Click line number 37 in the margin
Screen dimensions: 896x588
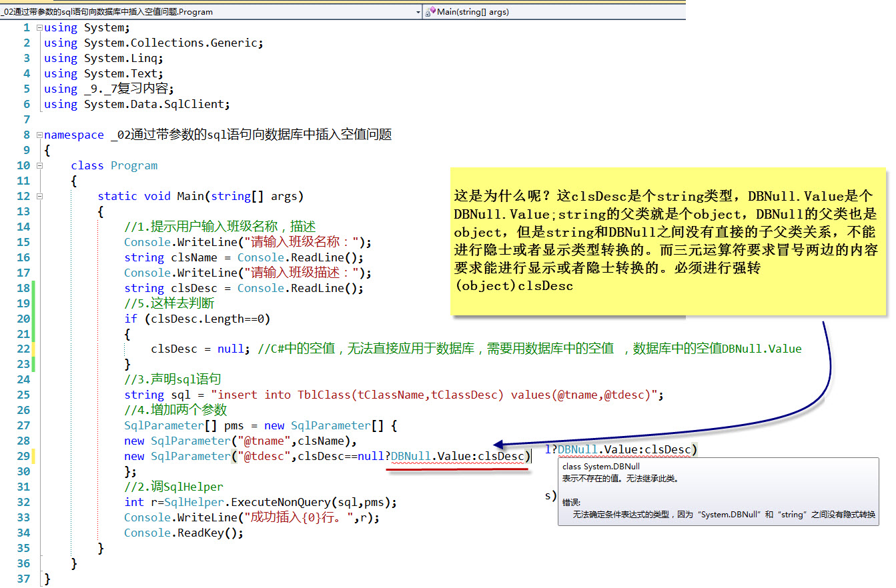(23, 579)
